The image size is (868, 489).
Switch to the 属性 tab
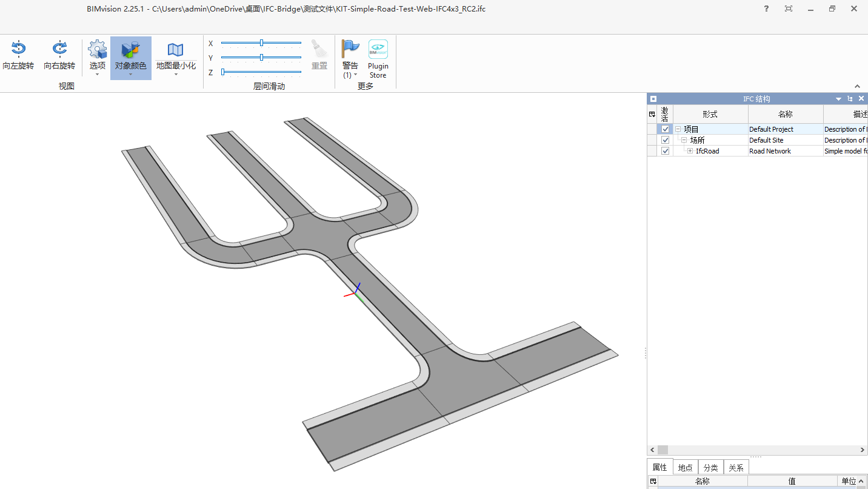click(659, 467)
